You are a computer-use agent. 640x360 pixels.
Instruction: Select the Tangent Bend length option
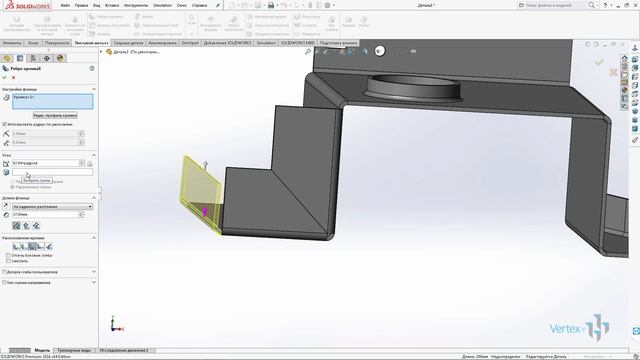[x=36, y=226]
